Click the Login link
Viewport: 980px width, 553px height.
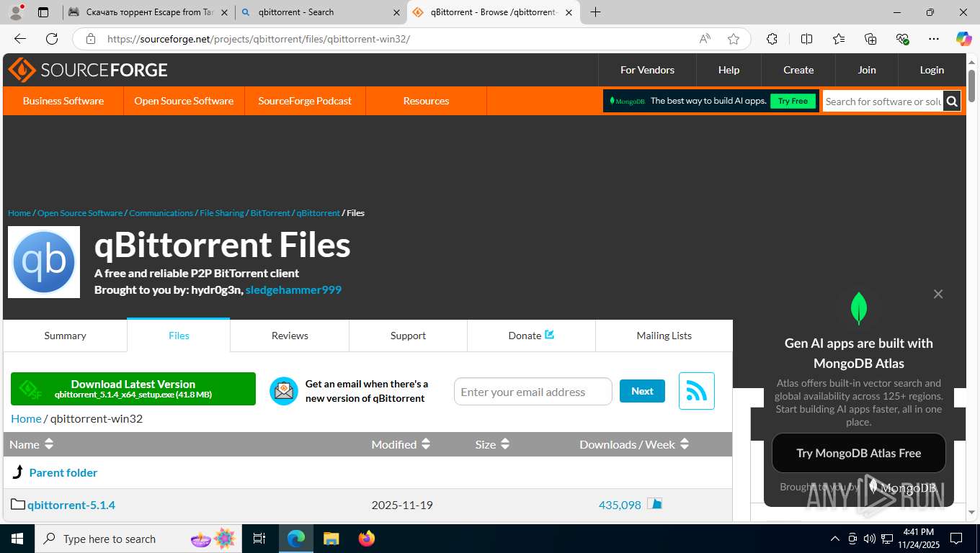[932, 70]
